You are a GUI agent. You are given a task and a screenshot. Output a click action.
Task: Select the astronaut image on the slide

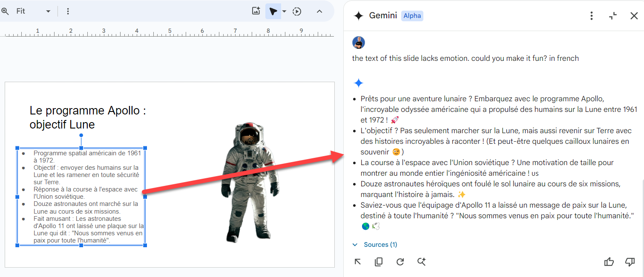tap(250, 182)
